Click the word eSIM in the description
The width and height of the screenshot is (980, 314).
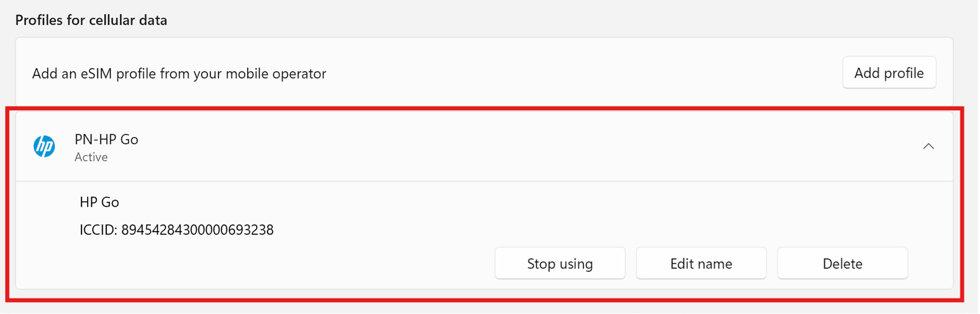[96, 74]
